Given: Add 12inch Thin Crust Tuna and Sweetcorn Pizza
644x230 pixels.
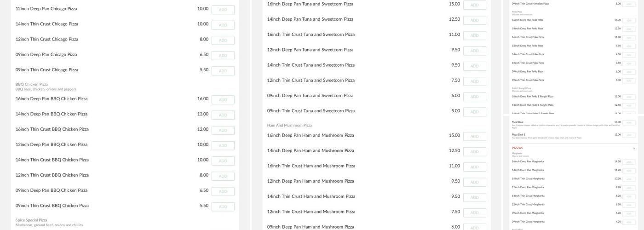Looking at the screenshot, I should coord(474,81).
